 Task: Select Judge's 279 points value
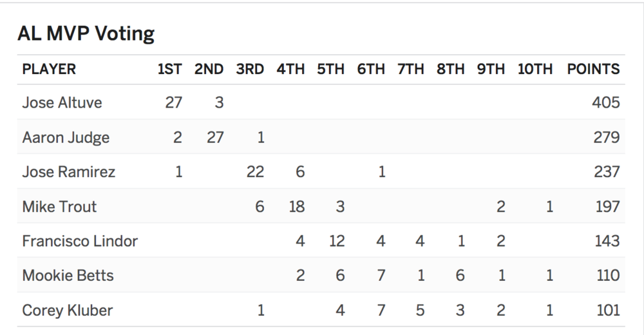(607, 137)
